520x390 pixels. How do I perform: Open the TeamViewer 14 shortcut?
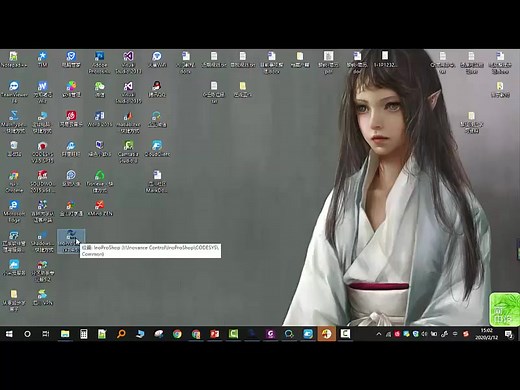coord(14,92)
